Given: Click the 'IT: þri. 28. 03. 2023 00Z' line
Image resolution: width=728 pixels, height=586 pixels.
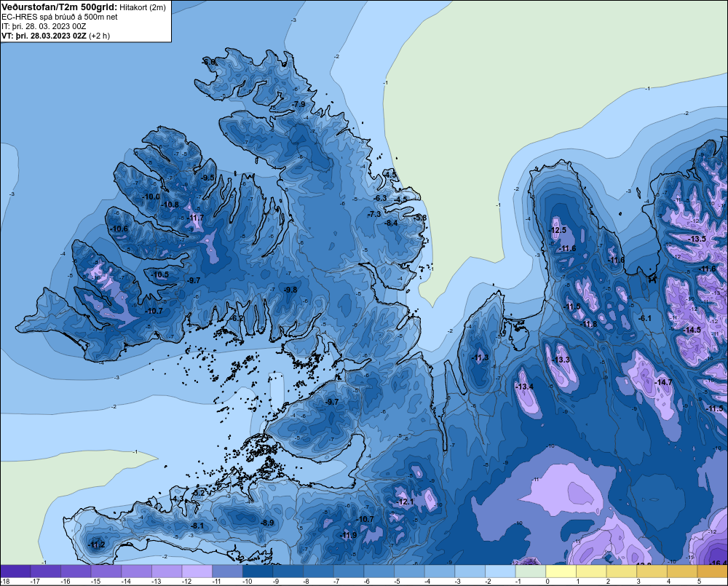Looking at the screenshot, I should tap(44, 26).
